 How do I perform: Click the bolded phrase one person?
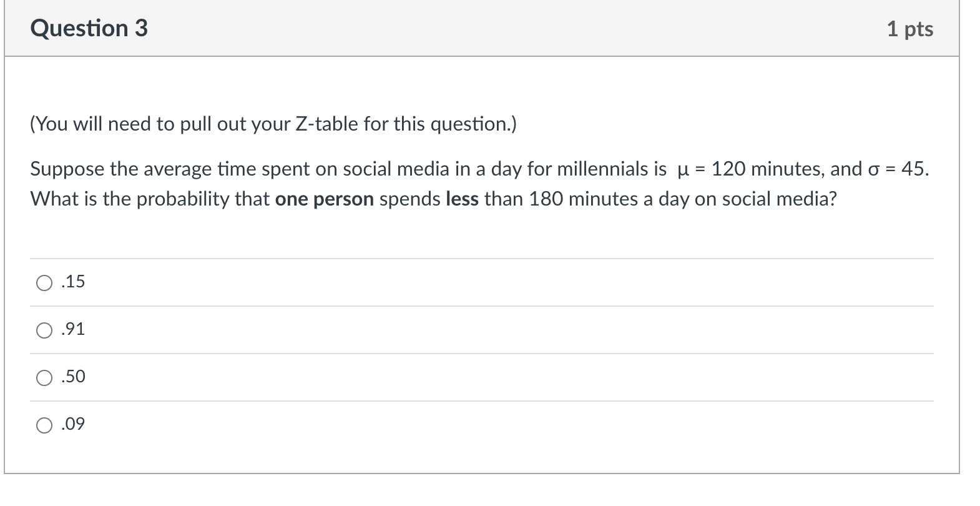point(324,199)
